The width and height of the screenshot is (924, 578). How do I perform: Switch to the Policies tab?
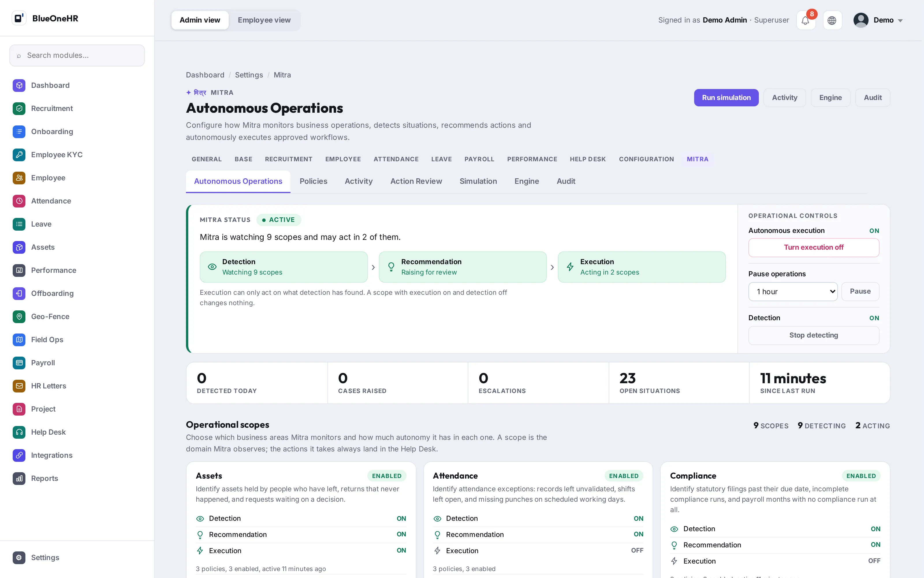point(314,181)
